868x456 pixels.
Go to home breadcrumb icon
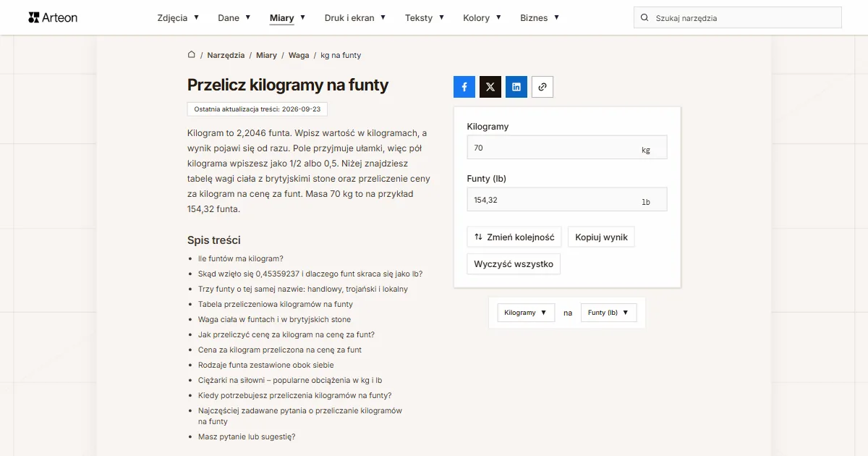coord(192,54)
